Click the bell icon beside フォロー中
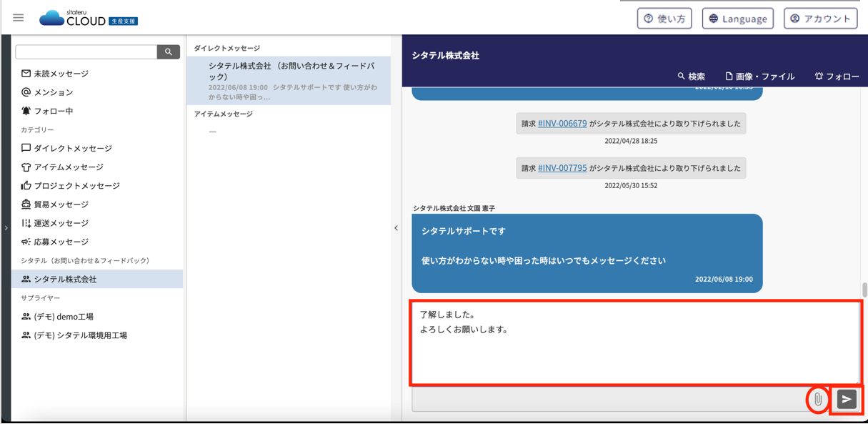Viewport: 868px width, 424px height. [26, 111]
